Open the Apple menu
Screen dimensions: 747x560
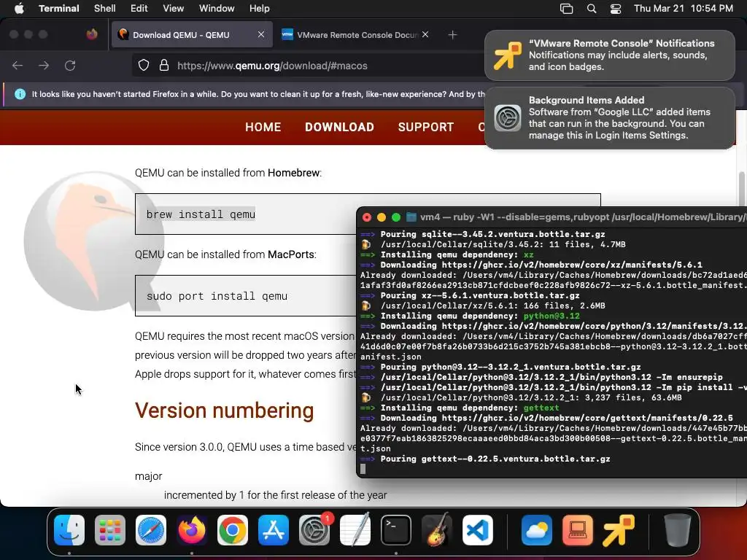click(x=19, y=9)
